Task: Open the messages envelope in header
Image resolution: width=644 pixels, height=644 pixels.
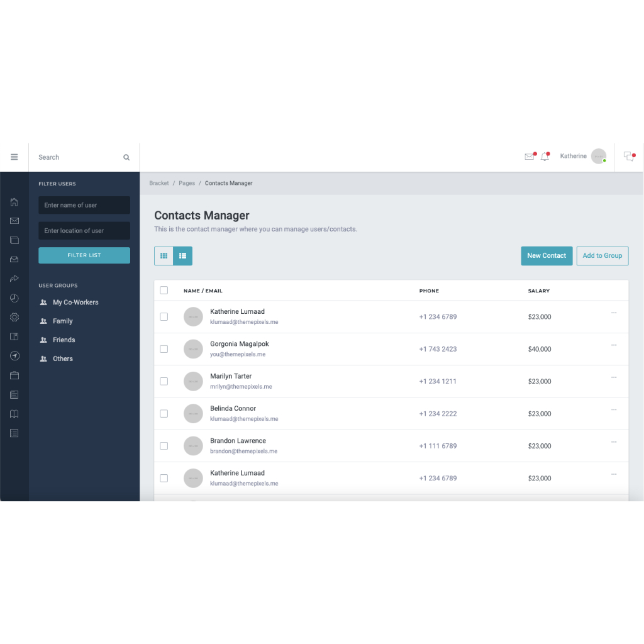Action: tap(530, 156)
